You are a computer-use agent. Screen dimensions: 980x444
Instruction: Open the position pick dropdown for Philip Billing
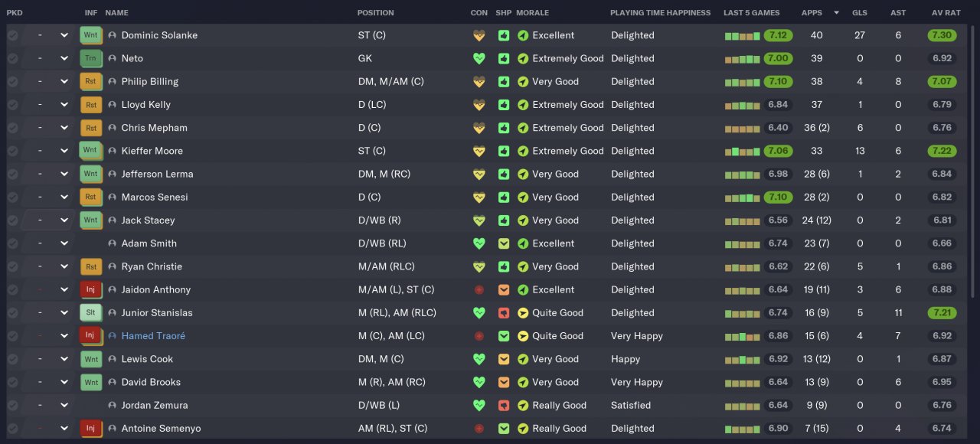64,82
